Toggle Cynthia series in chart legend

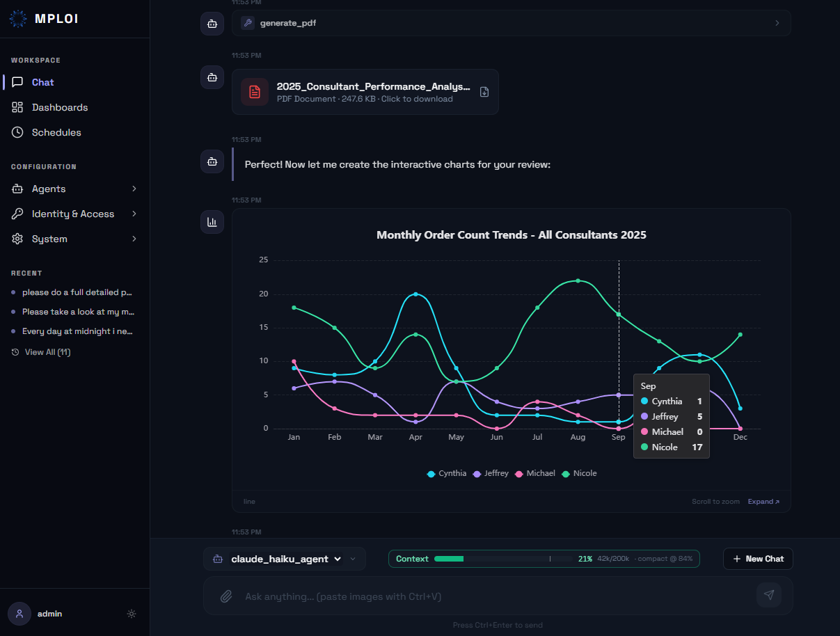pyautogui.click(x=447, y=473)
